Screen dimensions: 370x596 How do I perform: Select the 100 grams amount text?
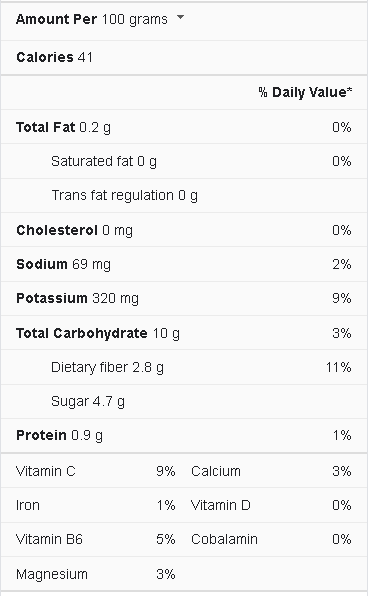[x=135, y=19]
